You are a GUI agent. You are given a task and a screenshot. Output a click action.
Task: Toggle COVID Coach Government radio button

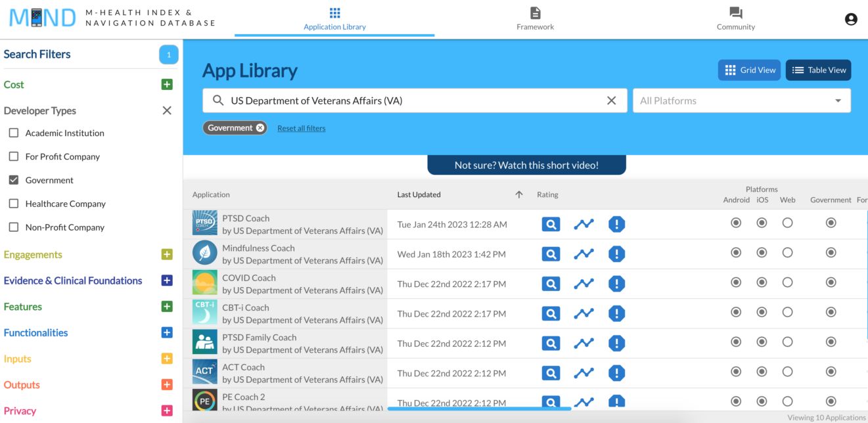pos(831,282)
